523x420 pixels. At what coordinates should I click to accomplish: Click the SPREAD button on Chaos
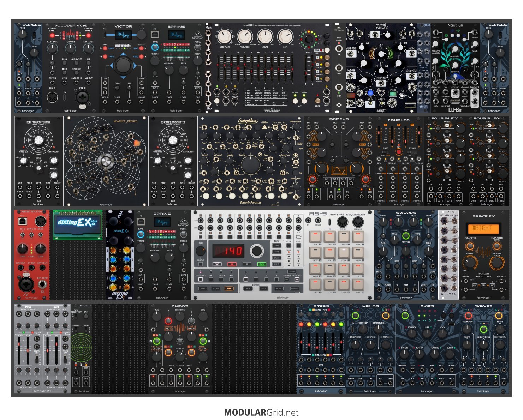(x=191, y=321)
